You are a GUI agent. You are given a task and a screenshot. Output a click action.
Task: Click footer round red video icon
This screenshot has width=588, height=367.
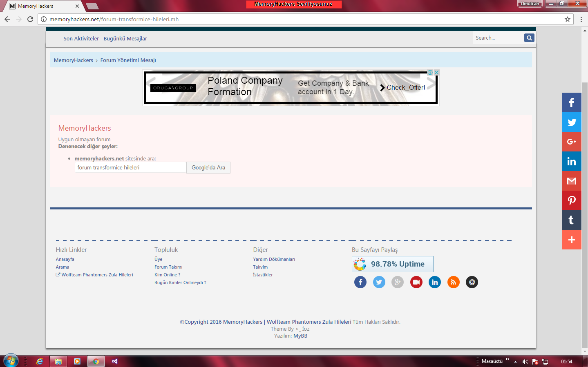416,282
